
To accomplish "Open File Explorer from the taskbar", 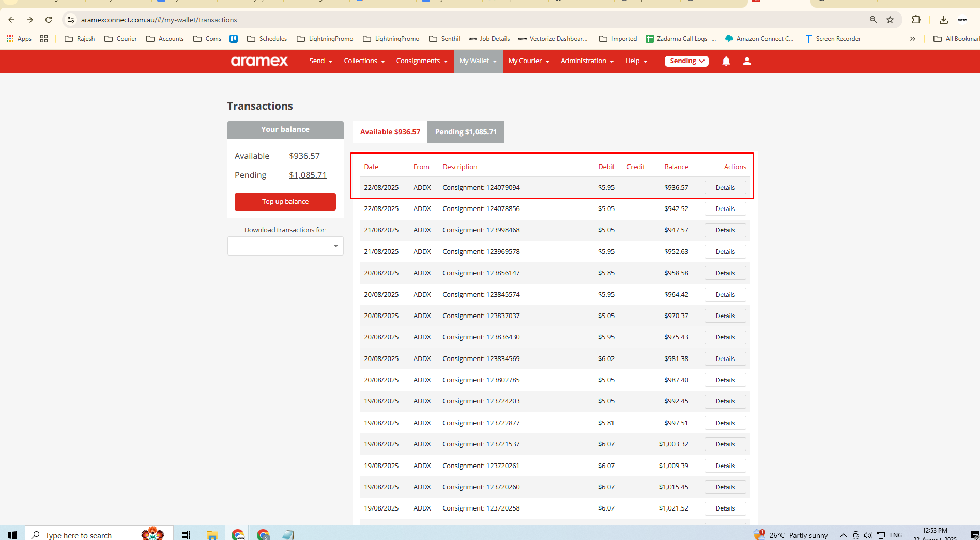I will (212, 535).
